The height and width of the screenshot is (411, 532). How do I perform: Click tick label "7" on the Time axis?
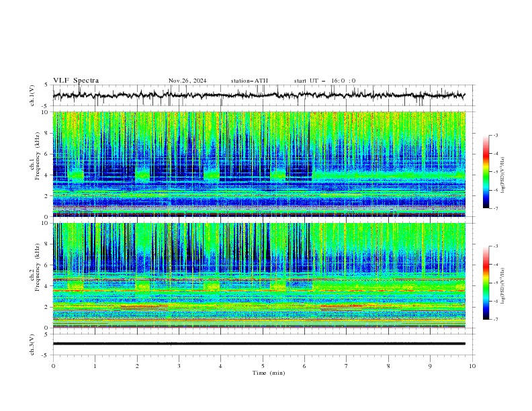point(347,366)
